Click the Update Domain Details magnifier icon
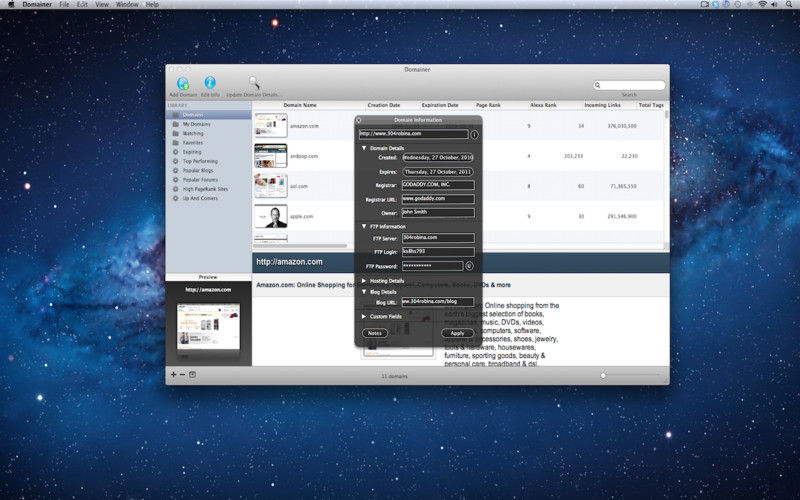Image resolution: width=800 pixels, height=500 pixels. [254, 83]
